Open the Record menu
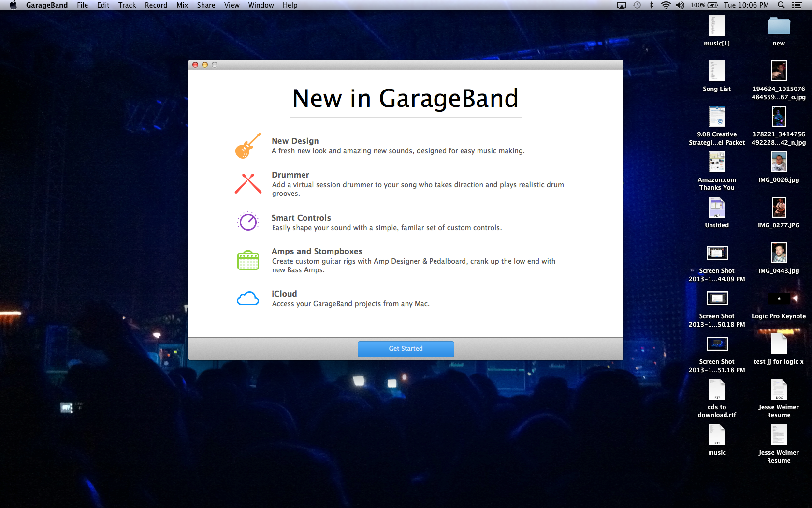This screenshot has width=812, height=508. (156, 5)
